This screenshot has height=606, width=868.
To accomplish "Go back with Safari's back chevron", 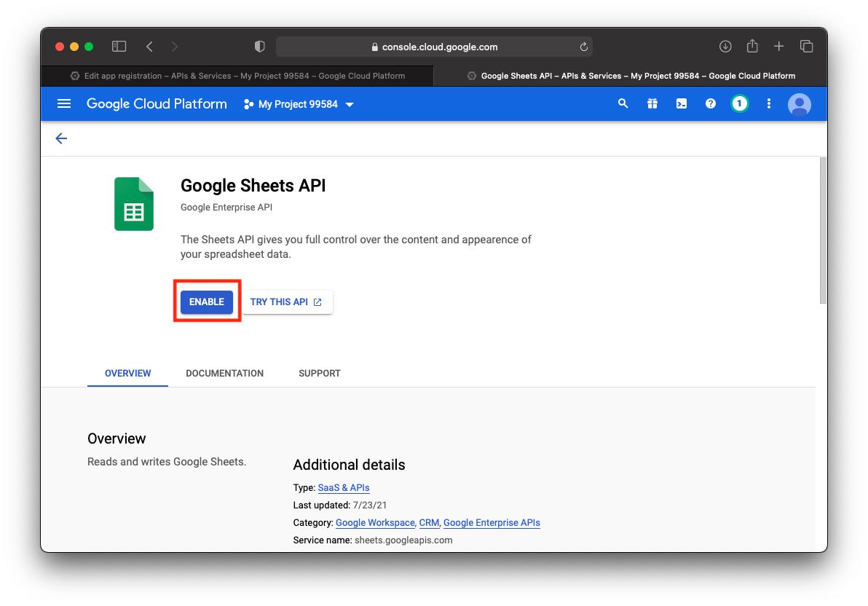I will tap(149, 47).
